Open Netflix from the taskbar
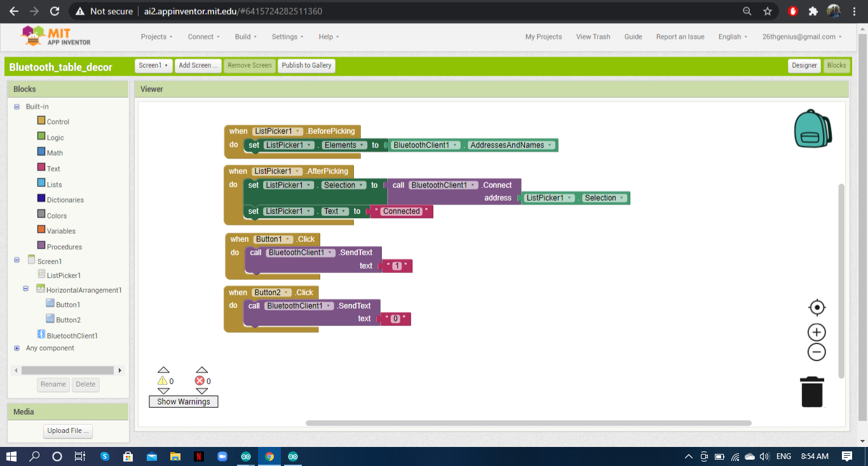The height and width of the screenshot is (466, 868). 199,456
